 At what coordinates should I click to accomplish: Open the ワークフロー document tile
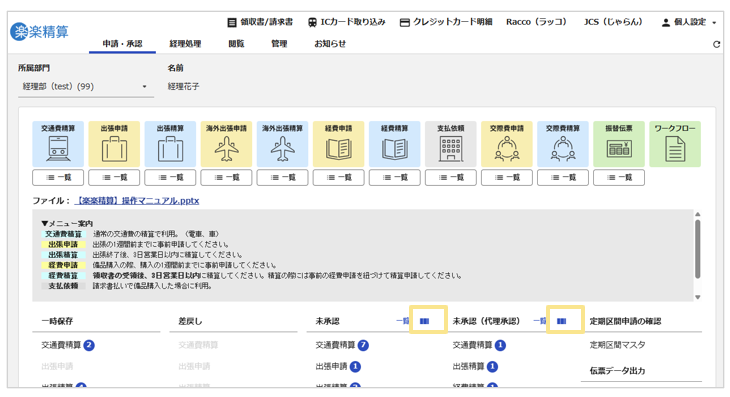point(675,144)
